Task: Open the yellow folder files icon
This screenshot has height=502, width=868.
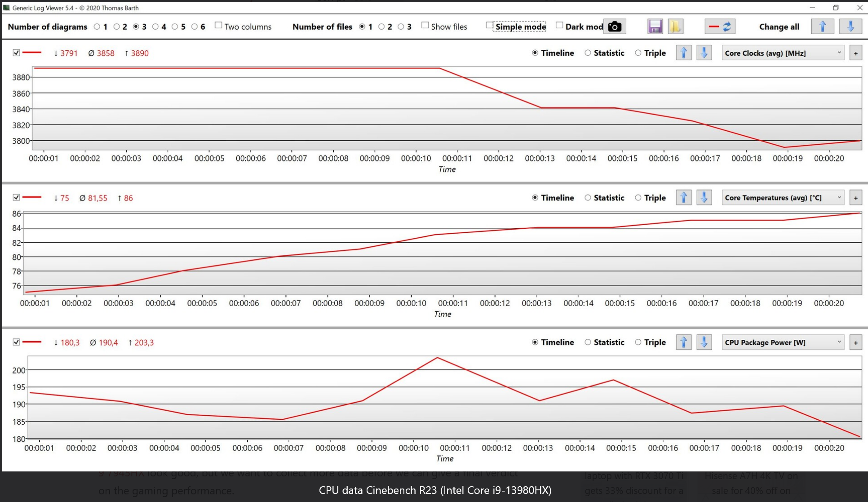Action: [675, 27]
